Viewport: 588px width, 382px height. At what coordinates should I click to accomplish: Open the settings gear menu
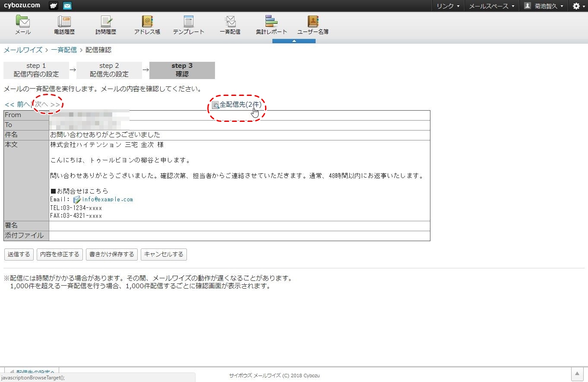point(578,6)
